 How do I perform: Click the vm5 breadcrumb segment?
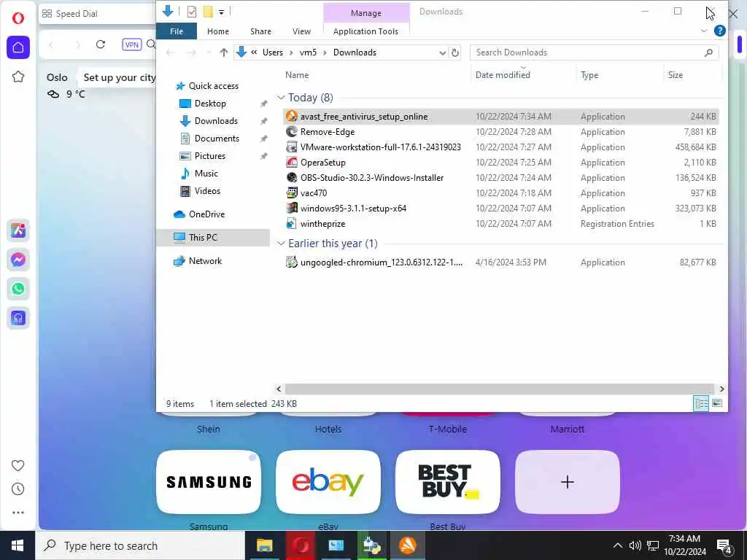(x=308, y=52)
